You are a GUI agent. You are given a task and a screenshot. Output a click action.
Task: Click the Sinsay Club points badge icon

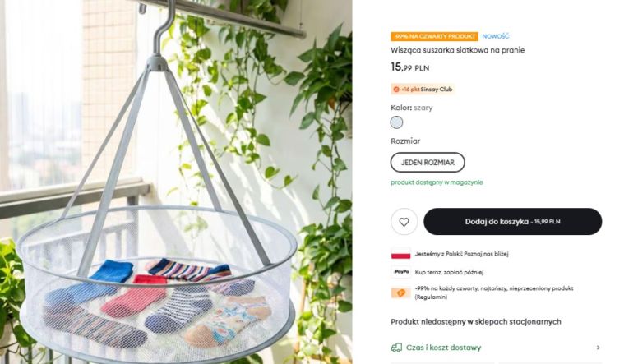(x=396, y=89)
